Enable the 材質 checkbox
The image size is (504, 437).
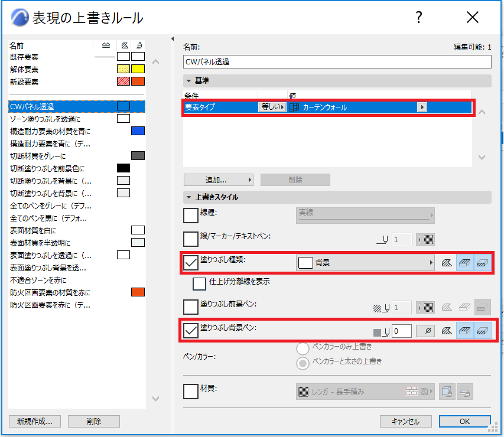click(x=191, y=392)
